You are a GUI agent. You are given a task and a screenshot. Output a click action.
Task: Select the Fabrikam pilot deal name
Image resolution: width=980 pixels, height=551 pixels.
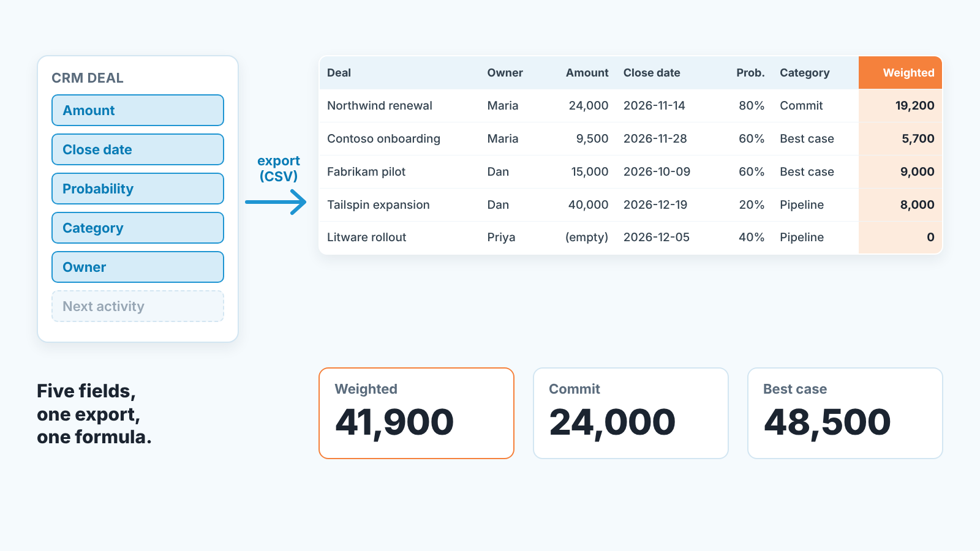coord(366,171)
